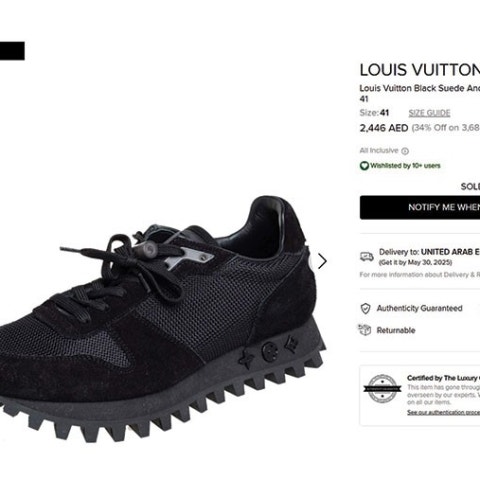Click the green wishlist heart icon
Viewport: 480px width, 480px height.
[364, 166]
